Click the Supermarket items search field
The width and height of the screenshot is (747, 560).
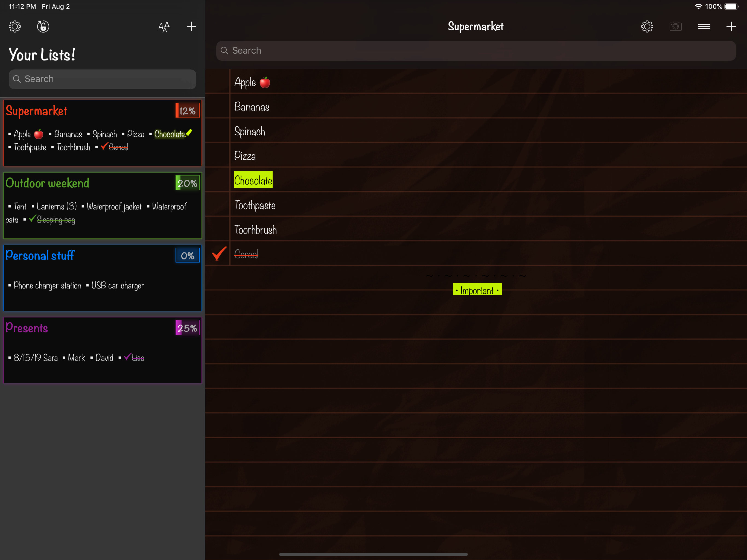coord(475,51)
